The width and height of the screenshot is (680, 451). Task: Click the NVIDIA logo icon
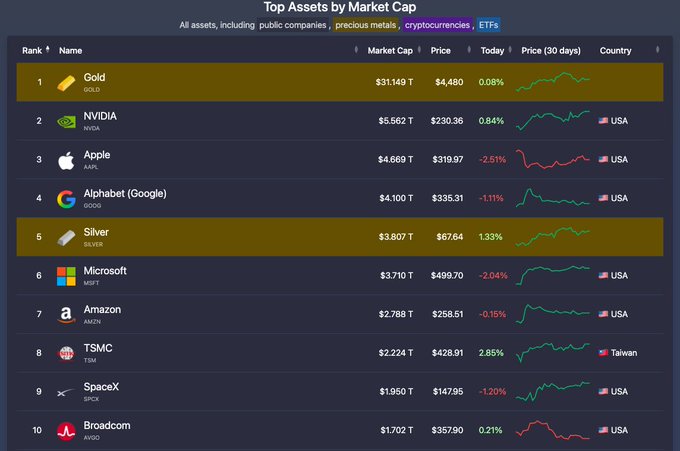(x=66, y=122)
